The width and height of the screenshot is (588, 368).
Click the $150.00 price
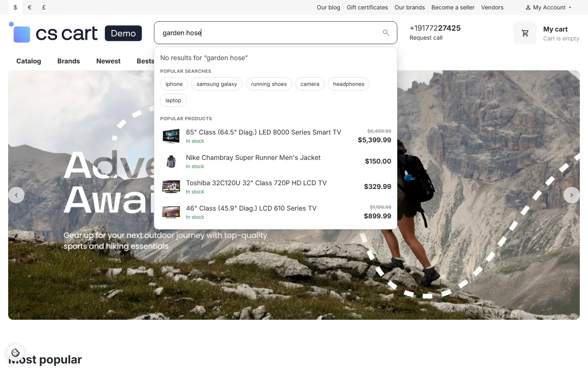[378, 161]
